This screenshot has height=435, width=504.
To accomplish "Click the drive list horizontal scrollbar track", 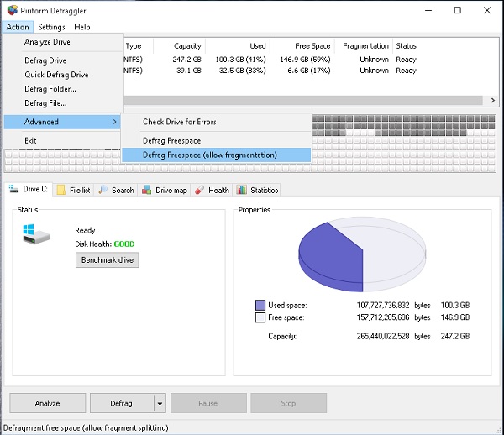I will pyautogui.click(x=302, y=101).
